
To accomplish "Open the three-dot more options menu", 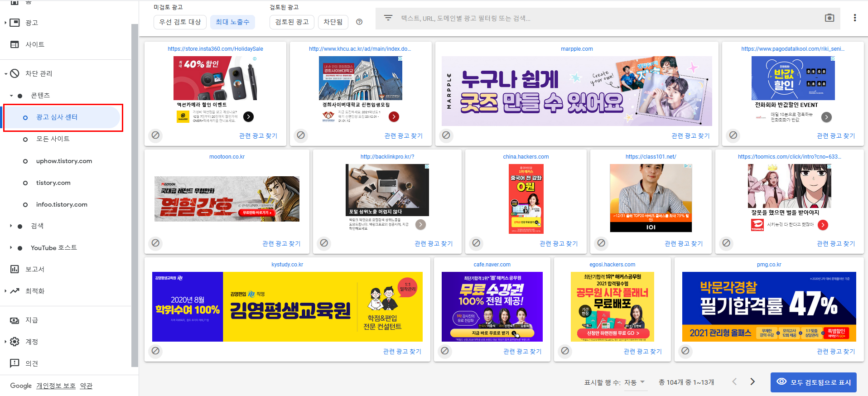I will [x=855, y=18].
